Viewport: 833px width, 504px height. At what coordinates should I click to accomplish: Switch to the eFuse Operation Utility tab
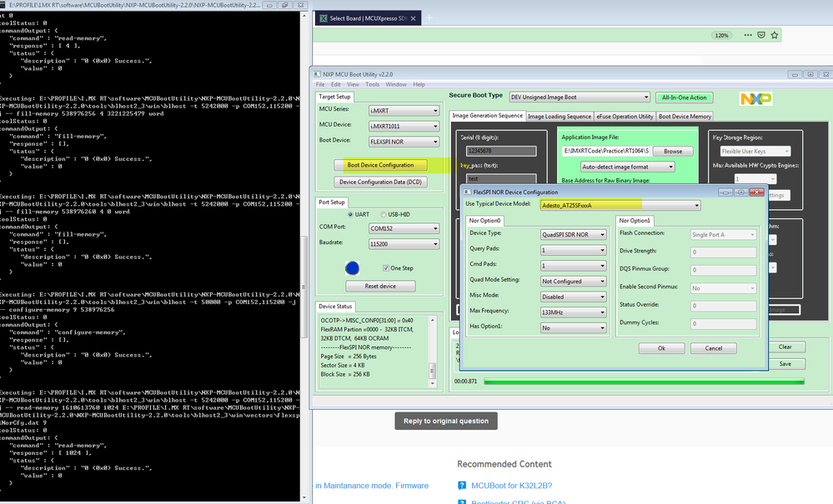[624, 117]
